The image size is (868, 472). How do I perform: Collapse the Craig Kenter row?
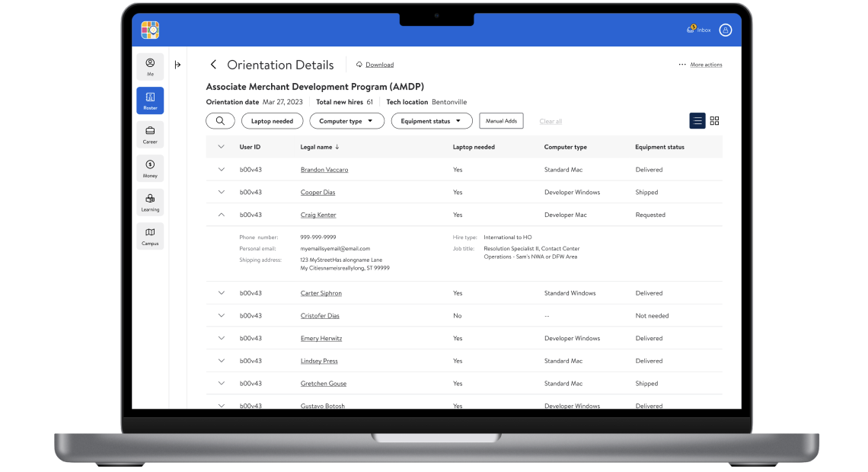point(222,215)
